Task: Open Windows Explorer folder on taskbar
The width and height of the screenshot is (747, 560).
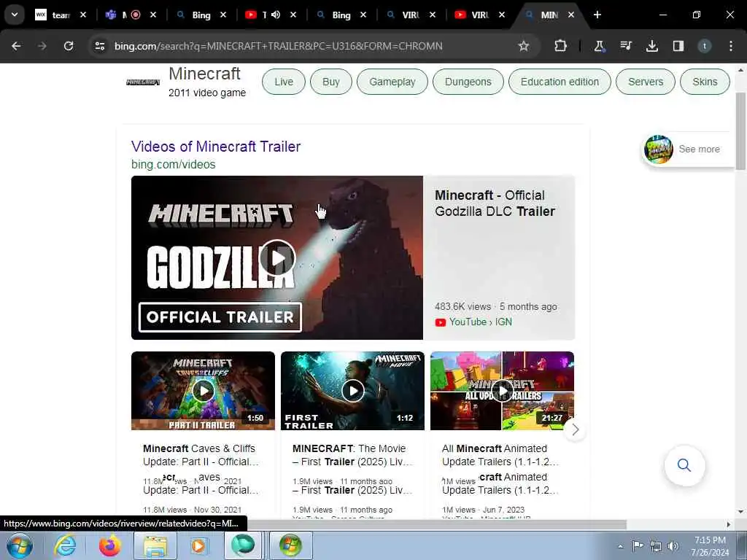Action: tap(155, 545)
